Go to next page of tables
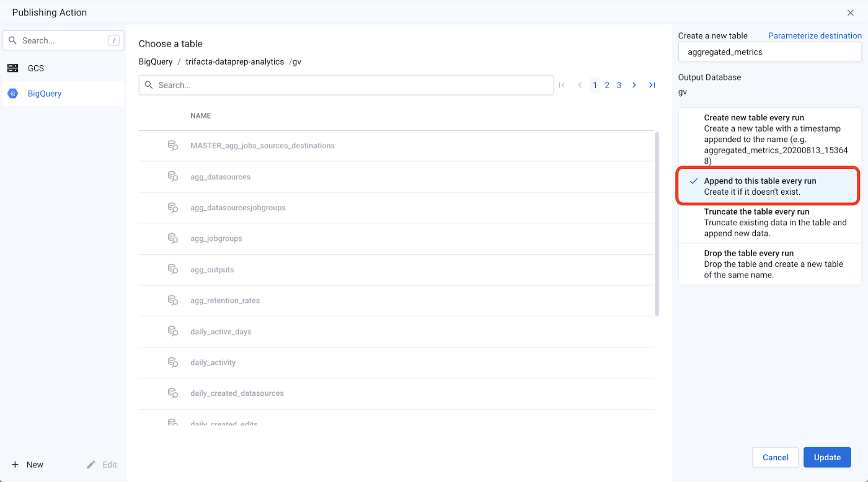The width and height of the screenshot is (868, 482). pyautogui.click(x=634, y=86)
